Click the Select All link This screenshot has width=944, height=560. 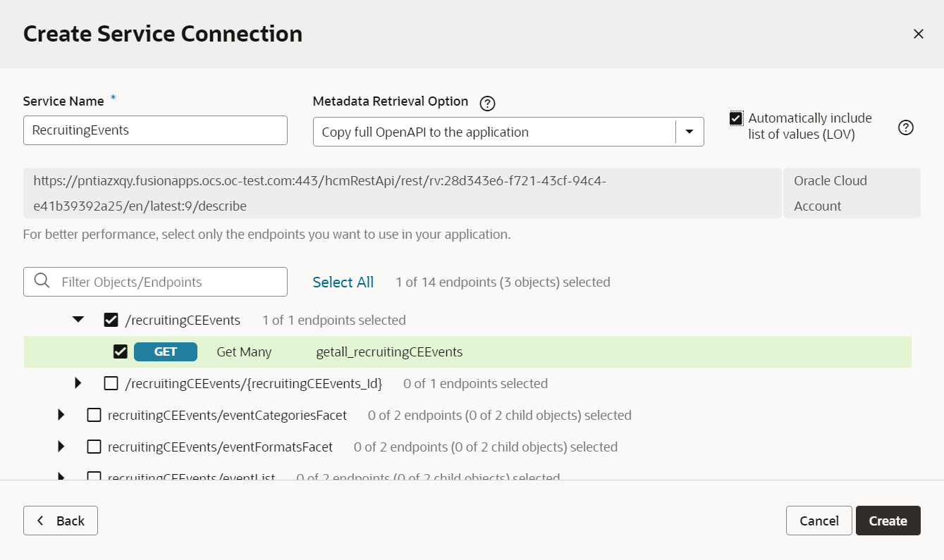[x=343, y=282]
